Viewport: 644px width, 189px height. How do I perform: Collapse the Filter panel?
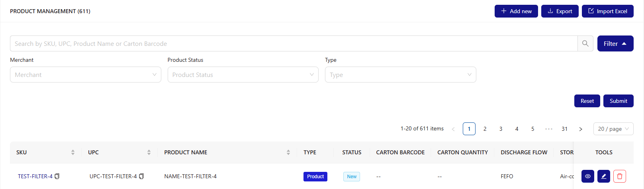click(615, 43)
